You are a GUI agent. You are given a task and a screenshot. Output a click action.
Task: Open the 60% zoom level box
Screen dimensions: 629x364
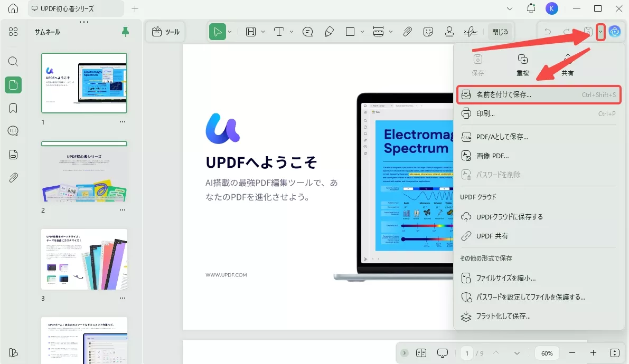coord(547,353)
